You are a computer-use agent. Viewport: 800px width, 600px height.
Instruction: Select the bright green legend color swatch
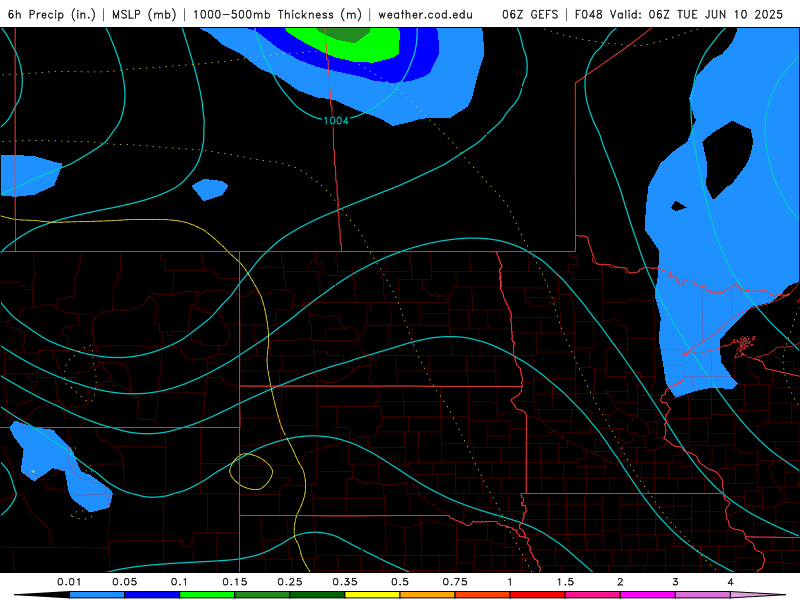coord(207,595)
